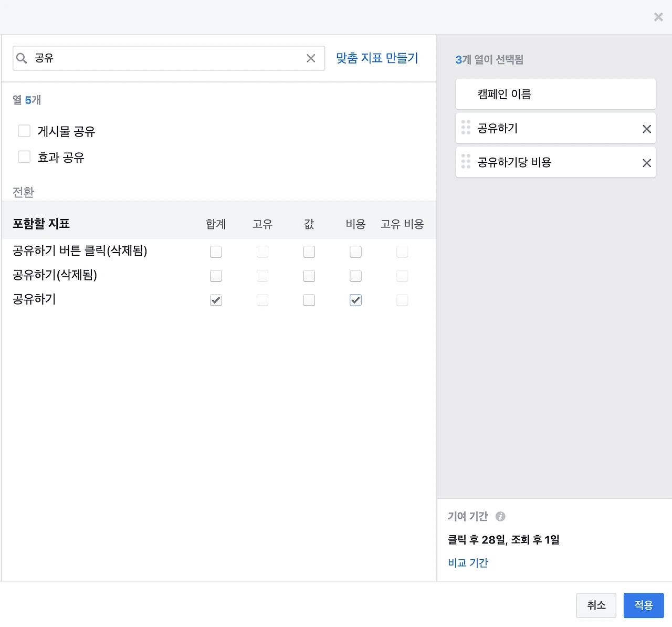The height and width of the screenshot is (627, 672).
Task: Apply columns with the 적용 button
Action: click(x=644, y=605)
